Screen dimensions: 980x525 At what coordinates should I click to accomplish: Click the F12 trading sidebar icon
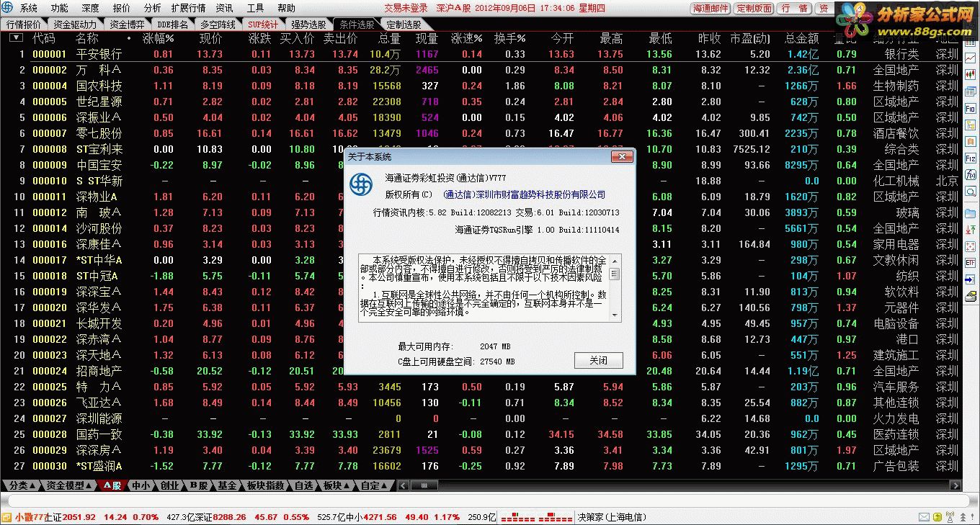click(x=970, y=158)
